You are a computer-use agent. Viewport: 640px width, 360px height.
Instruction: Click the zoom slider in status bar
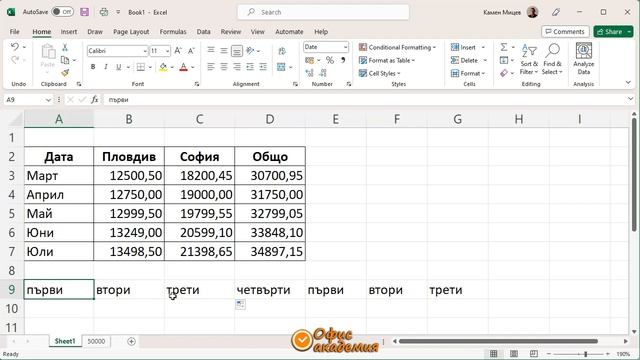point(578,354)
